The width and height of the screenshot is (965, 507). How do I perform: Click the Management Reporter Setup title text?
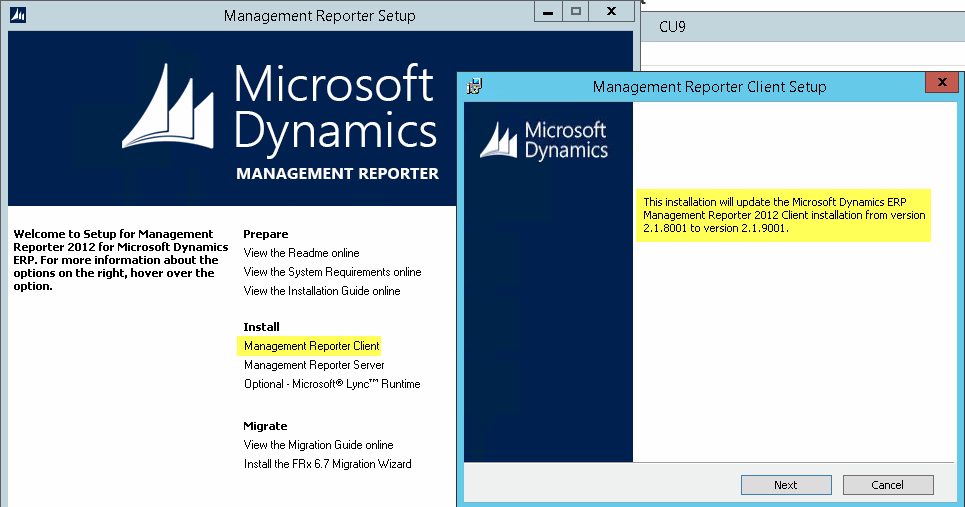click(x=319, y=15)
